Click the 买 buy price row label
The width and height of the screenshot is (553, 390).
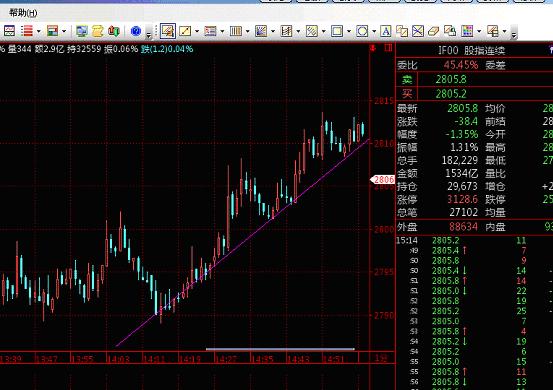tap(407, 94)
